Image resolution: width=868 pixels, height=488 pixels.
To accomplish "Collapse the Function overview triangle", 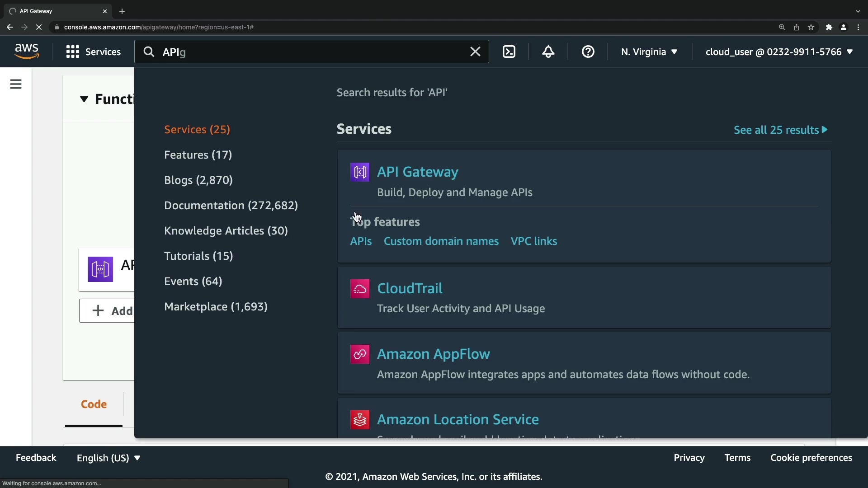I will point(84,99).
